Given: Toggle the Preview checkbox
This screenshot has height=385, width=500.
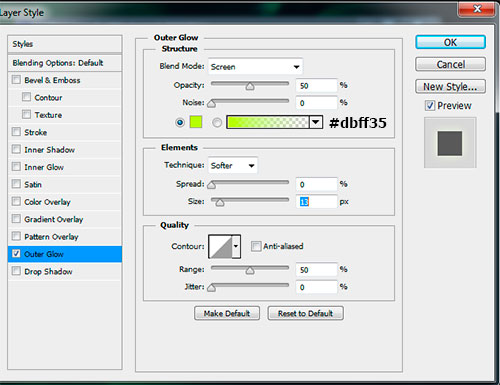Looking at the screenshot, I should coord(430,106).
